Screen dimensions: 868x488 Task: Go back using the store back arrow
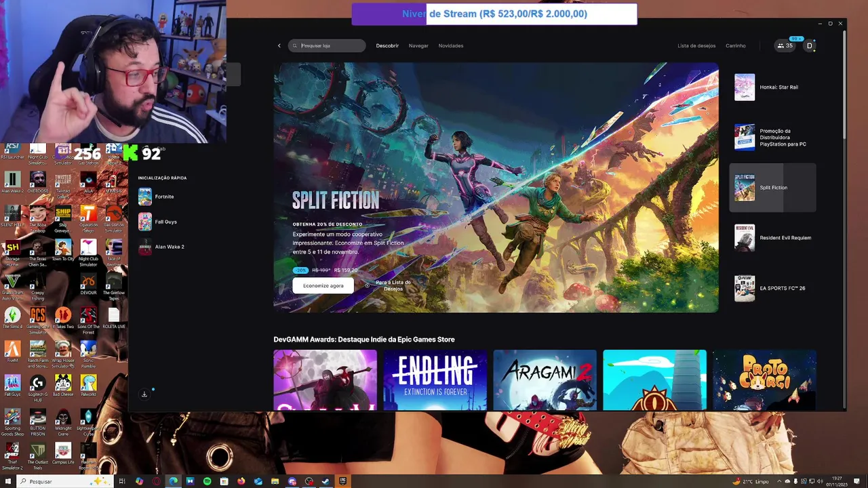pos(279,45)
